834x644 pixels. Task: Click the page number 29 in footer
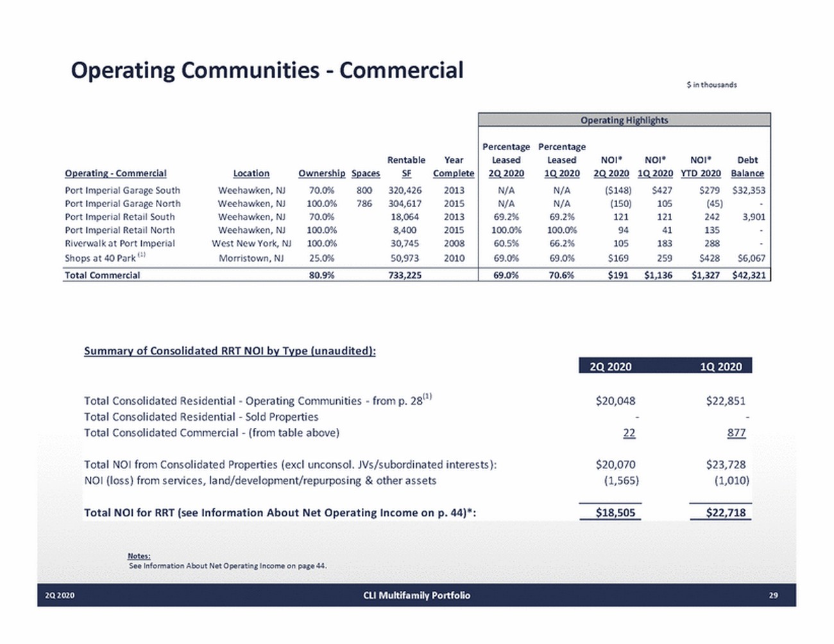pyautogui.click(x=773, y=595)
